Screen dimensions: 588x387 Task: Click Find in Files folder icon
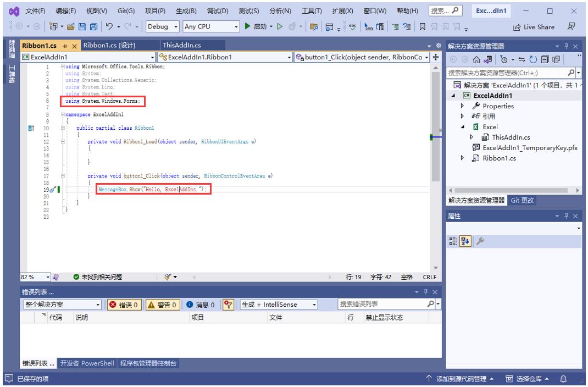(314, 26)
